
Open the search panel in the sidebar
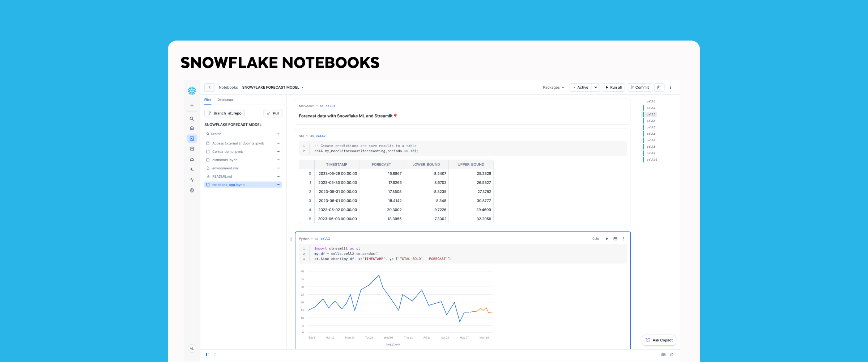pyautogui.click(x=192, y=119)
